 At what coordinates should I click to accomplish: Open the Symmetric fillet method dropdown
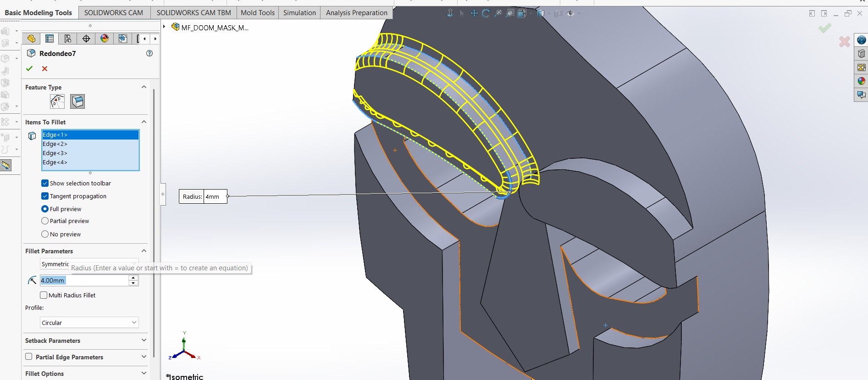[x=89, y=264]
